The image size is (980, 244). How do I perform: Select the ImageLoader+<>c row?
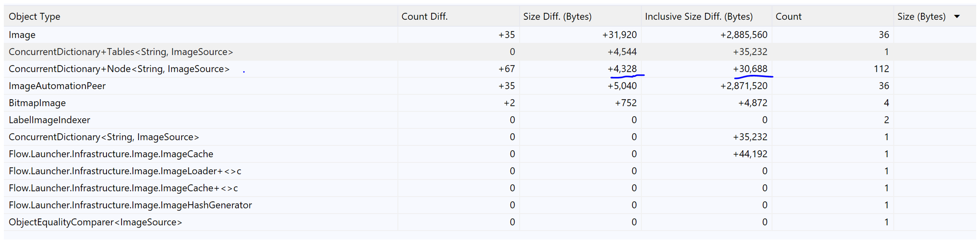(x=490, y=171)
